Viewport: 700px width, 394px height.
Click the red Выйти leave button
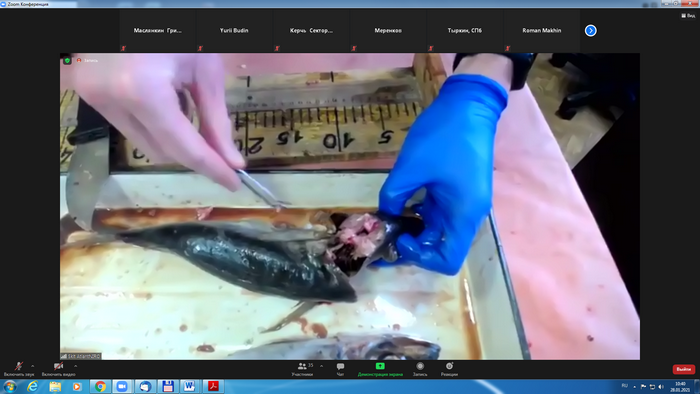(x=683, y=369)
